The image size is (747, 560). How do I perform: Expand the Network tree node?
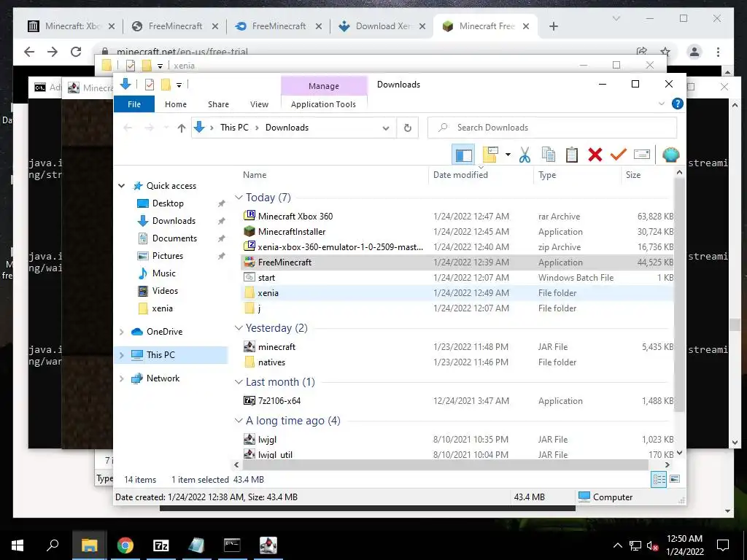(x=122, y=378)
